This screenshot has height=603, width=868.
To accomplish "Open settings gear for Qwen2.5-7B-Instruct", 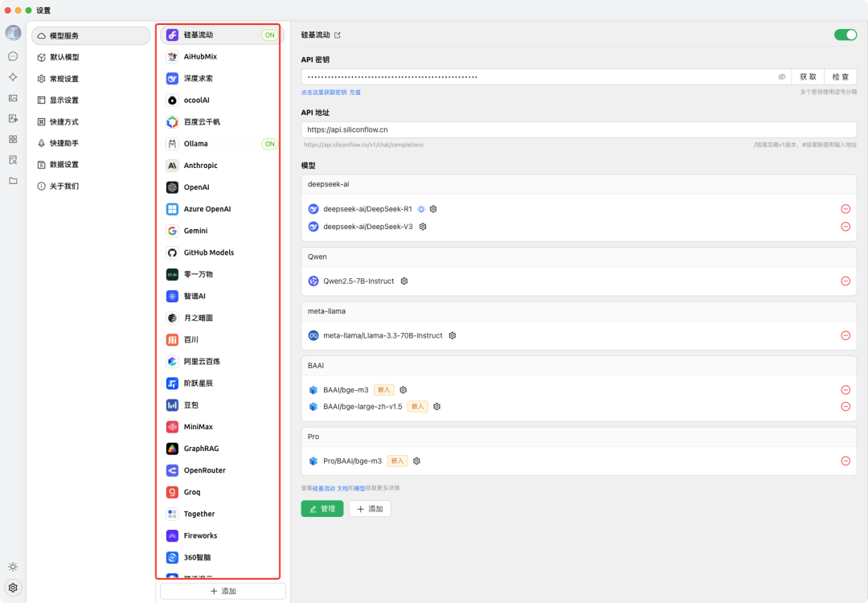I will tap(404, 281).
